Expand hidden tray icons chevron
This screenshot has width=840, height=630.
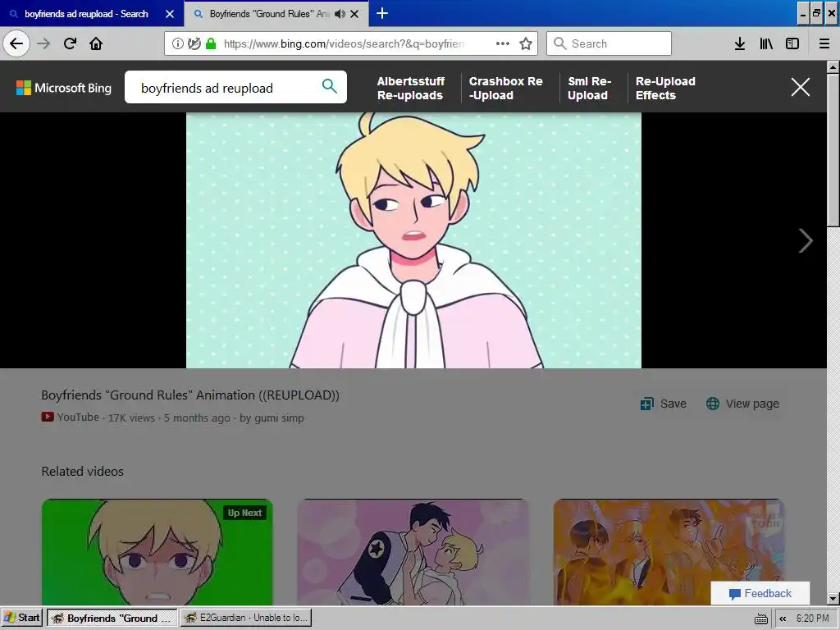(783, 619)
